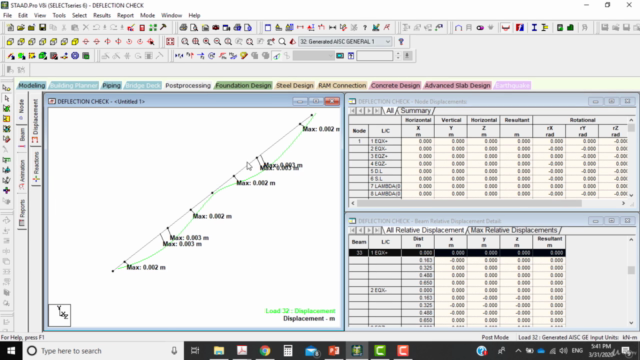
Task: Switch to the Piping tab
Action: click(x=111, y=85)
